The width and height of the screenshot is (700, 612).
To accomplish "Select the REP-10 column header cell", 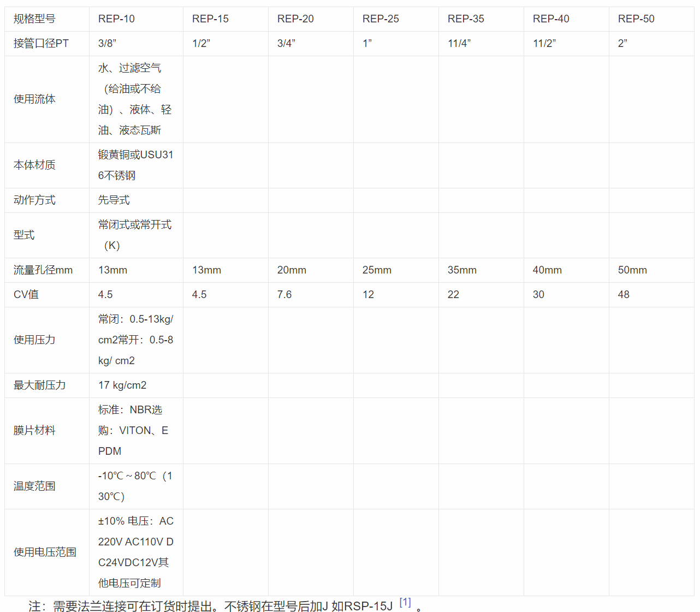I will tap(116, 19).
